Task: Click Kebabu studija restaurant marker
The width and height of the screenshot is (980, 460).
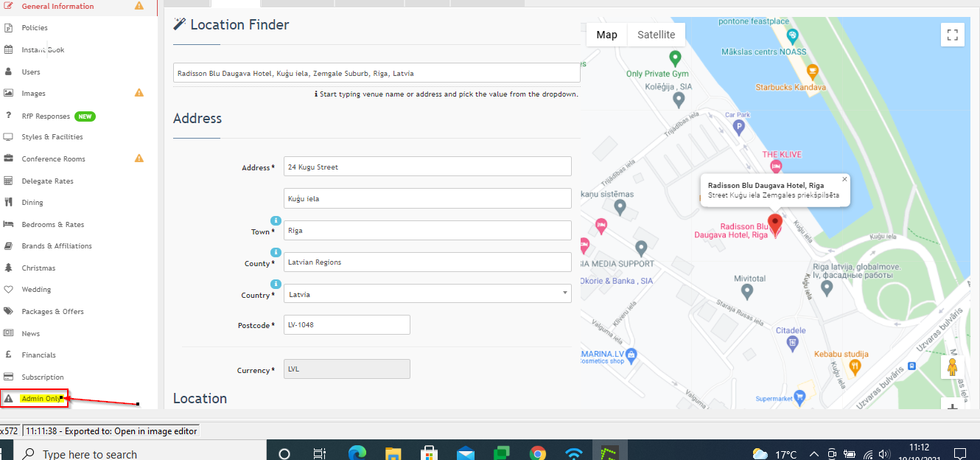Action: point(855,366)
